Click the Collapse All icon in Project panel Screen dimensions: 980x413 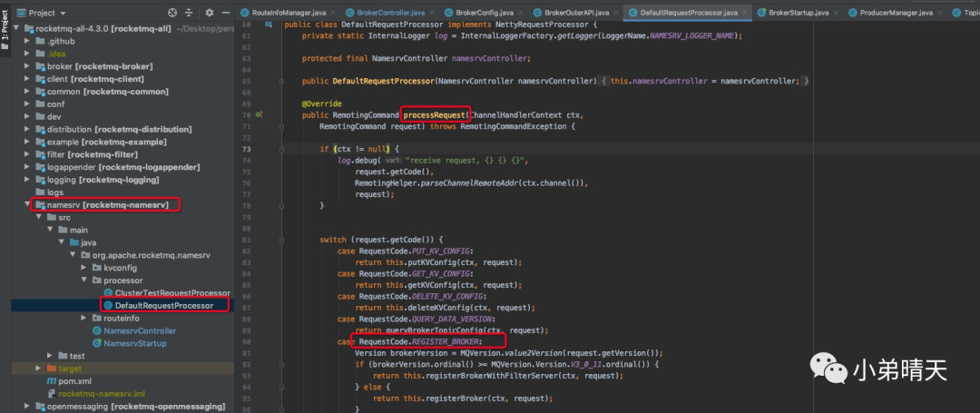[x=190, y=13]
